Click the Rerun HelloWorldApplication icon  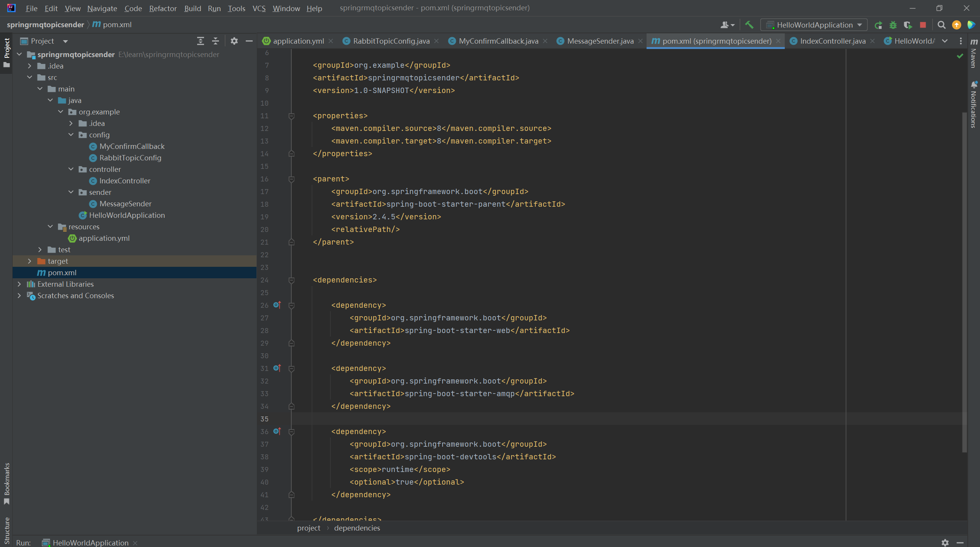878,25
